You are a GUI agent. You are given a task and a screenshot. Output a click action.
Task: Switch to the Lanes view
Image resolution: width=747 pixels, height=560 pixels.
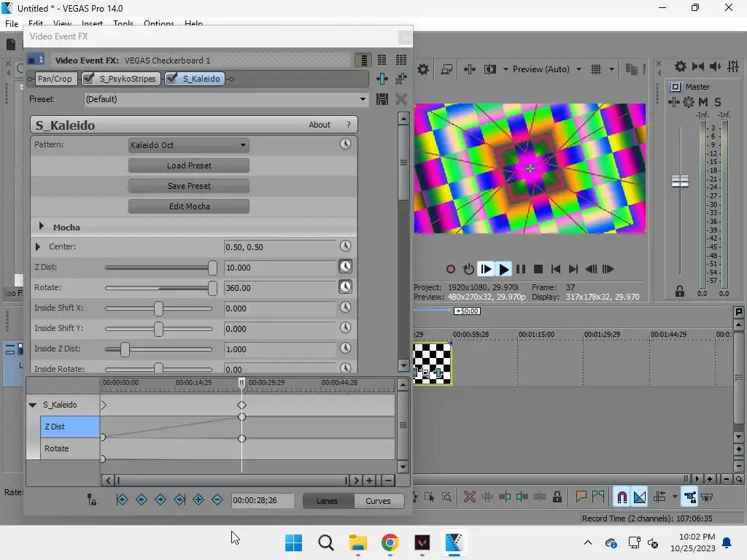click(x=328, y=501)
